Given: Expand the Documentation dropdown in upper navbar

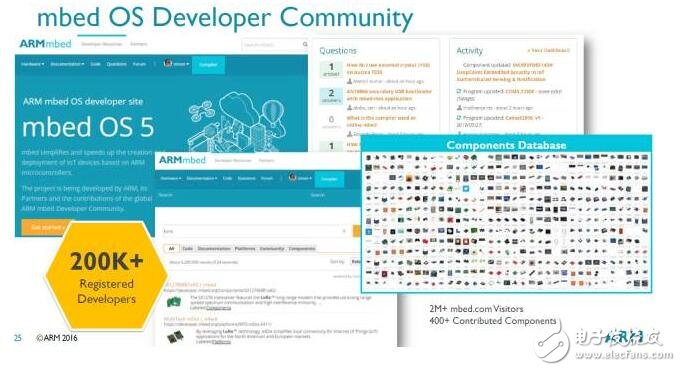Looking at the screenshot, I should point(67,64).
